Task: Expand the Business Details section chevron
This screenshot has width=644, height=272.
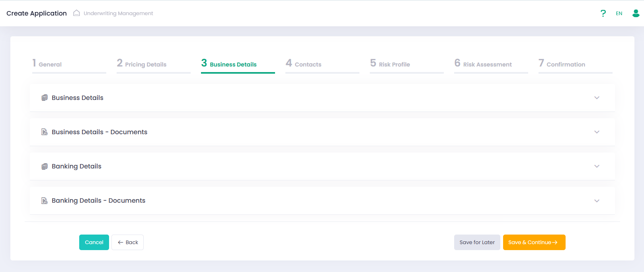Action: point(597,98)
